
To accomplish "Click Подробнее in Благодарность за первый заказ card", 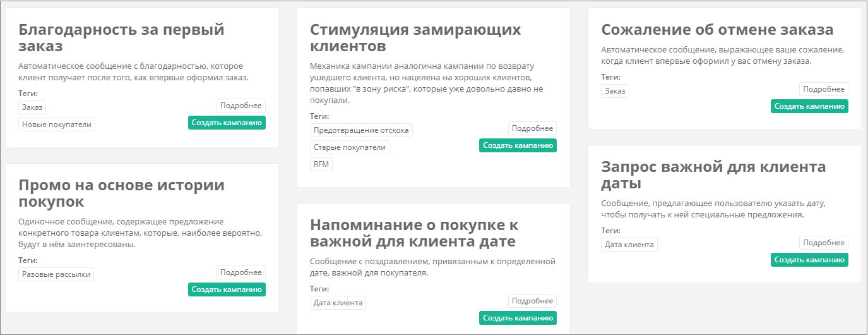I will [x=241, y=106].
